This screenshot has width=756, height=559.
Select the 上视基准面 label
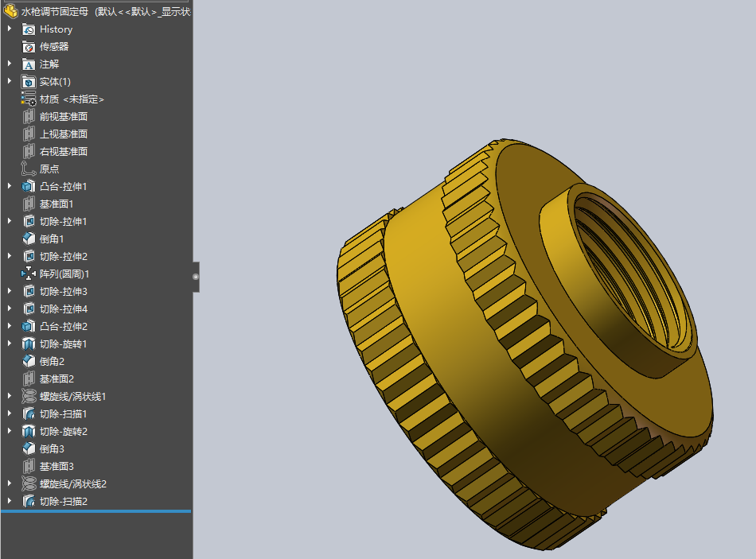tap(64, 134)
